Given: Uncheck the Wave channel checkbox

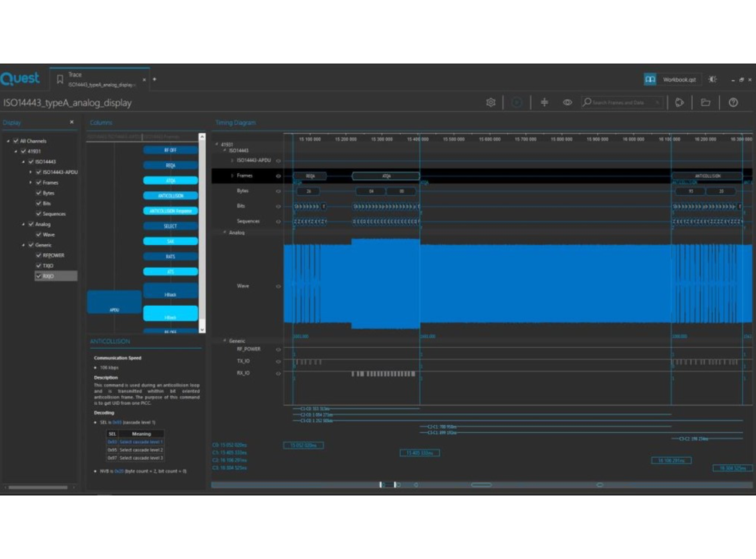Looking at the screenshot, I should click(x=39, y=234).
